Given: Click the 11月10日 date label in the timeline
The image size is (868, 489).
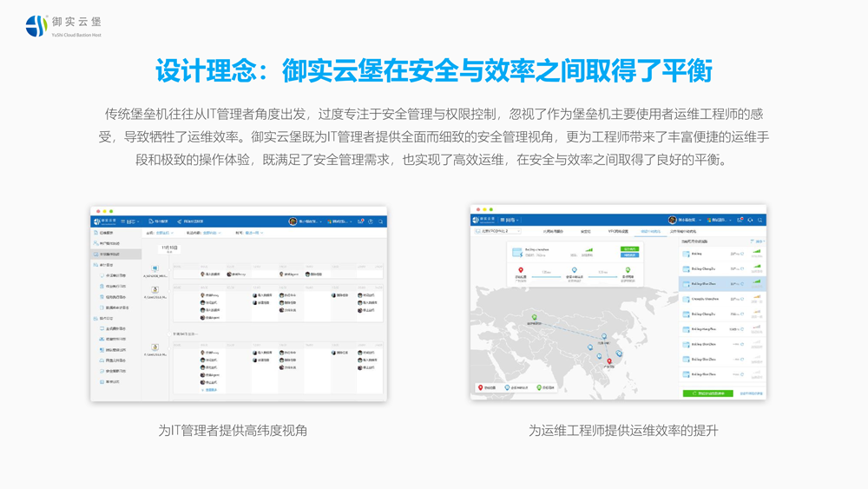Looking at the screenshot, I should click(168, 248).
